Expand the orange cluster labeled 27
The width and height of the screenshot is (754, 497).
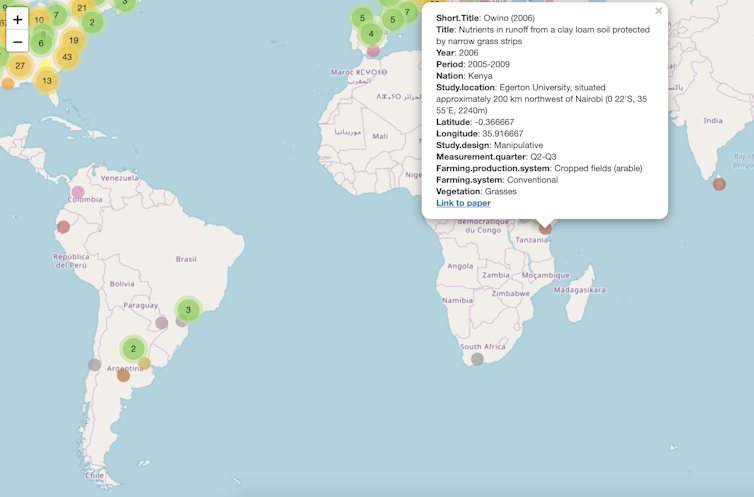tap(19, 65)
